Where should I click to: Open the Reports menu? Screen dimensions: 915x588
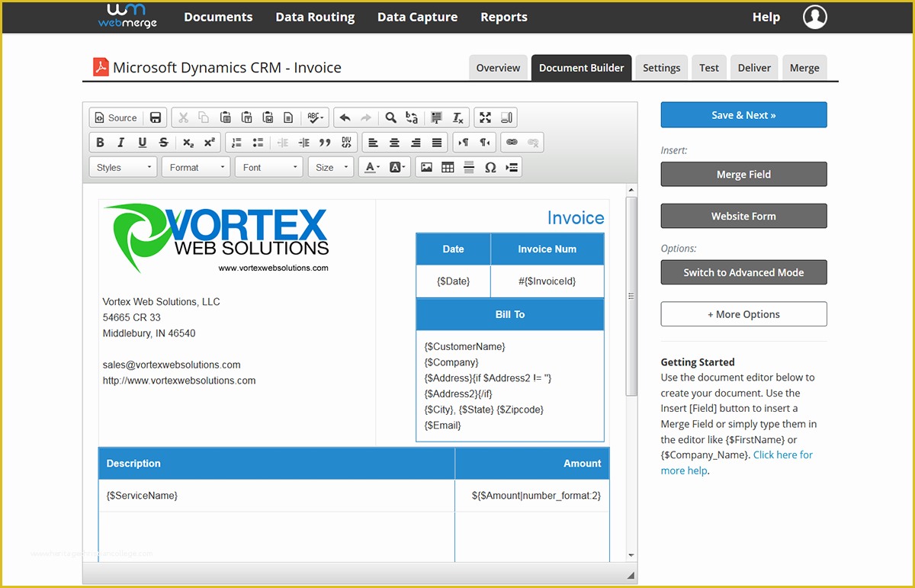pyautogui.click(x=504, y=17)
